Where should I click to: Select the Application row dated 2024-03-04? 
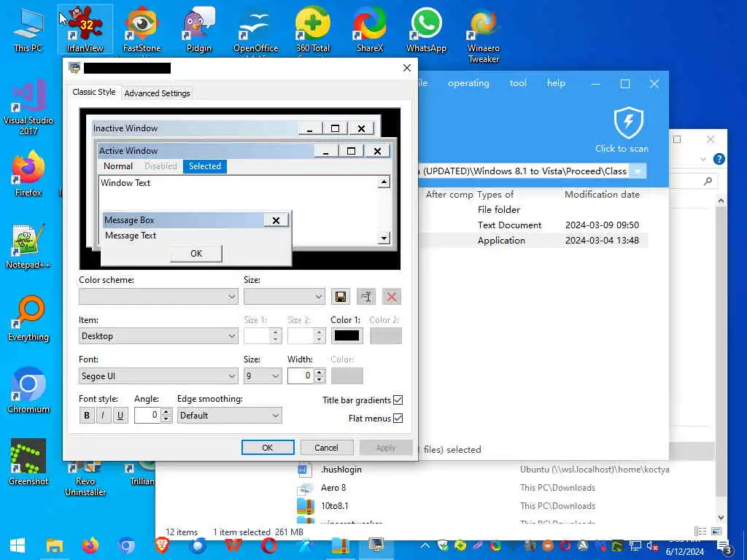(533, 240)
